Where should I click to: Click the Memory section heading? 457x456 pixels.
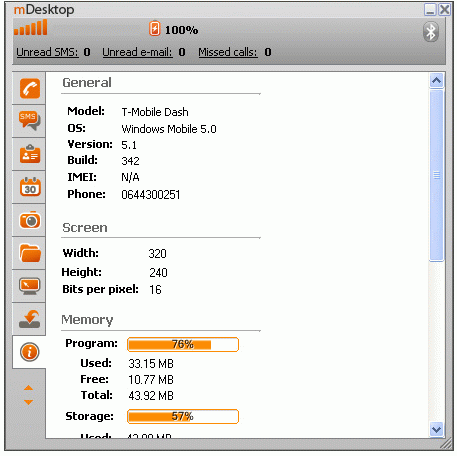(87, 320)
